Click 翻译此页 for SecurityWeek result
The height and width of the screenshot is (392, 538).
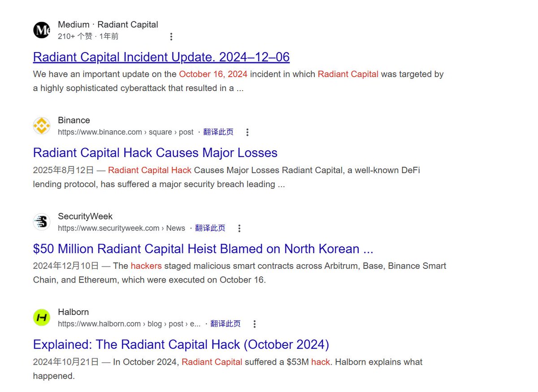click(x=210, y=228)
